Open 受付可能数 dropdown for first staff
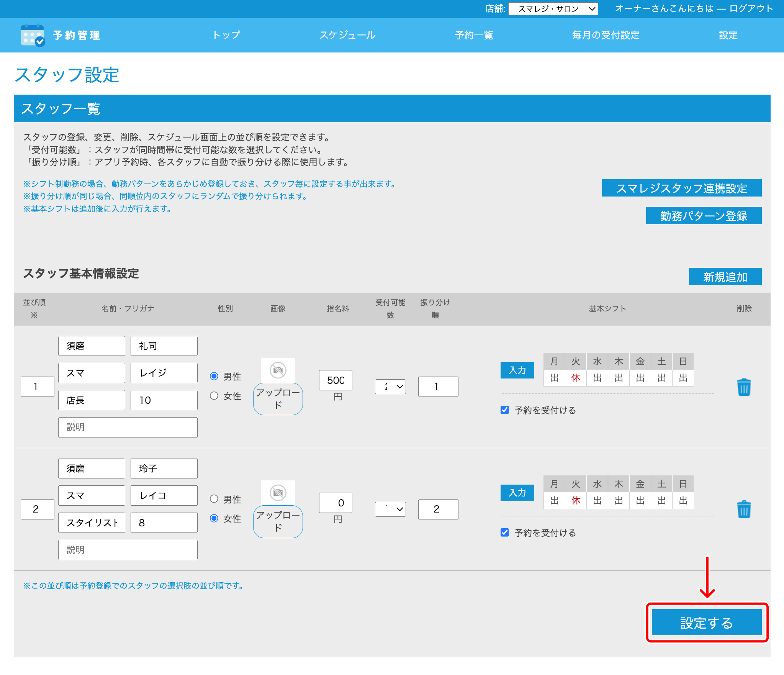 (390, 387)
